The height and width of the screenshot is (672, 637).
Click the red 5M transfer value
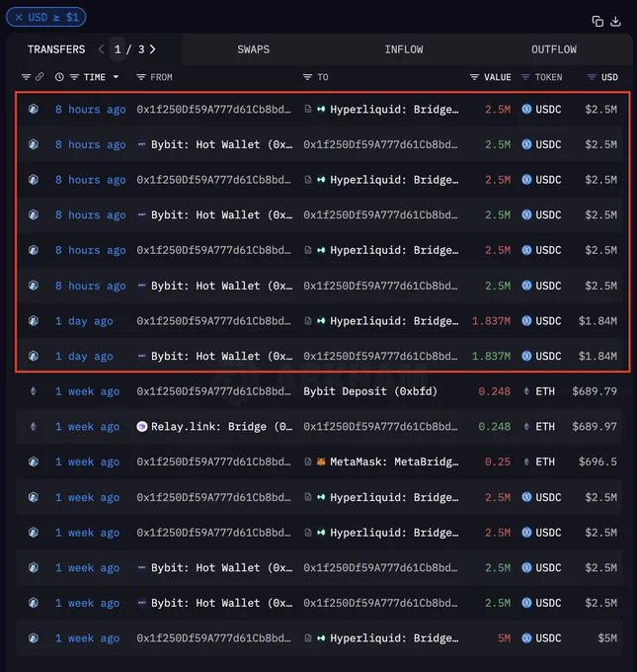point(505,638)
